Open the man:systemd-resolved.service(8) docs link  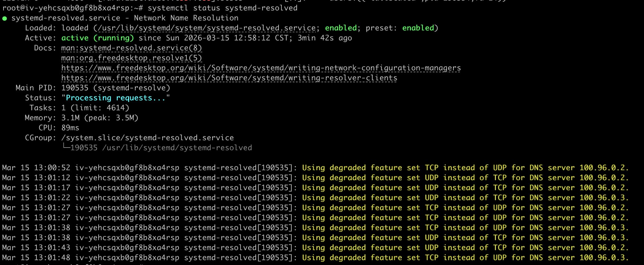coord(132,48)
